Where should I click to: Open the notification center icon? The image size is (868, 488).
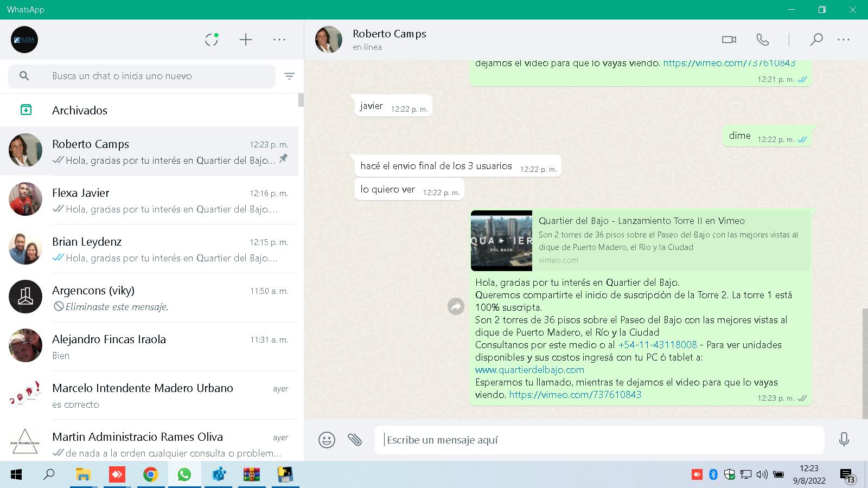847,476
